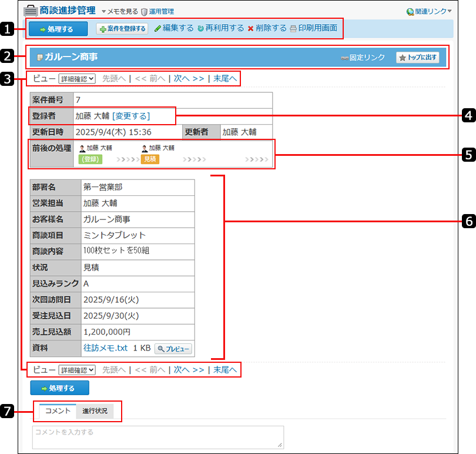Click 案件を登録する button with plus icon
Viewport: 476px width, 454px height.
[x=122, y=29]
